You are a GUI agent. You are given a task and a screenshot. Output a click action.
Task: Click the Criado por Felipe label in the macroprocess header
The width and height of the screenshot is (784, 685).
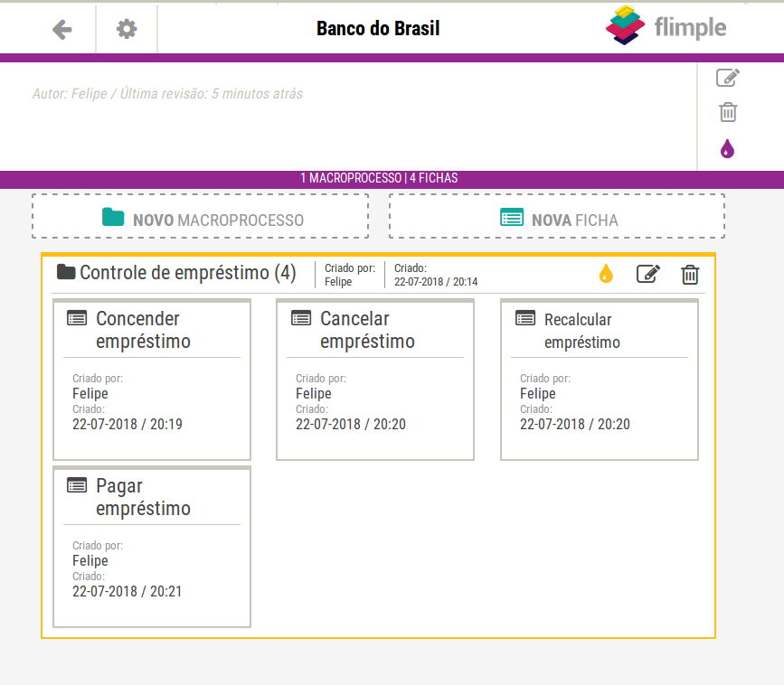click(350, 275)
